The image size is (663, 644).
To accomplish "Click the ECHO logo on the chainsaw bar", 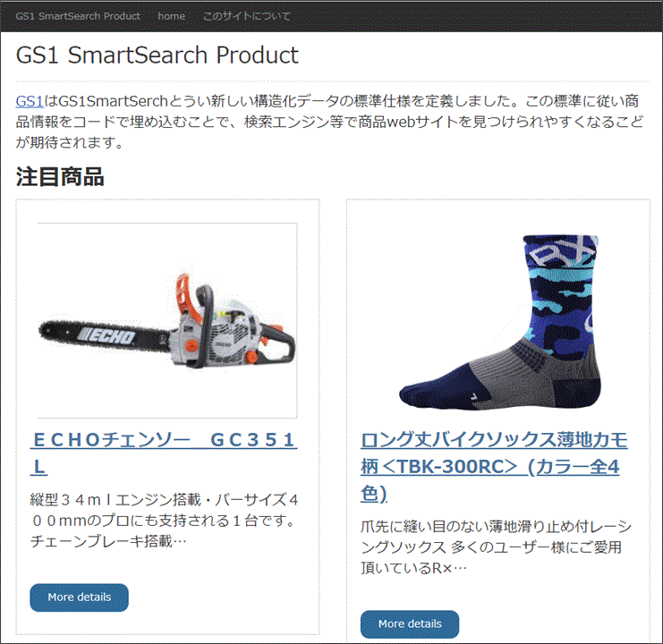I will coord(107,336).
